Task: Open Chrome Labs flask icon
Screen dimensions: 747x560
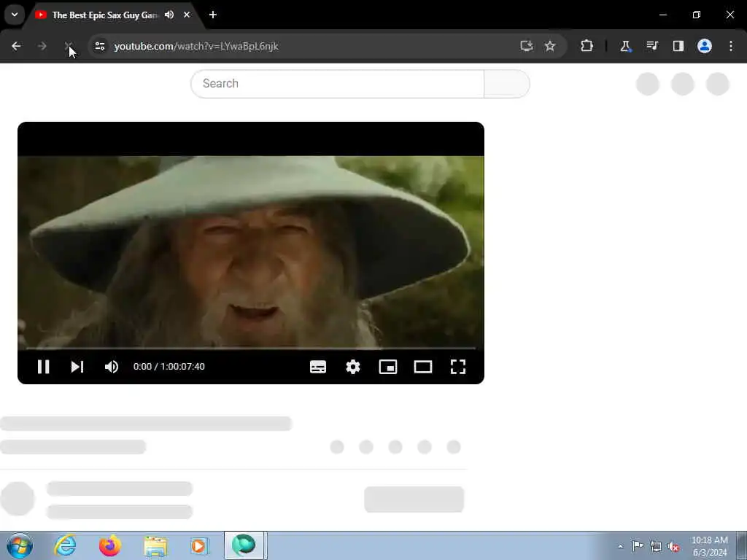Action: (x=625, y=46)
